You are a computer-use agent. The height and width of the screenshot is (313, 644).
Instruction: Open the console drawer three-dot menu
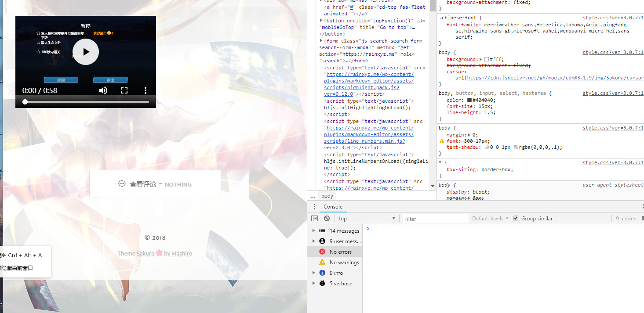(314, 207)
